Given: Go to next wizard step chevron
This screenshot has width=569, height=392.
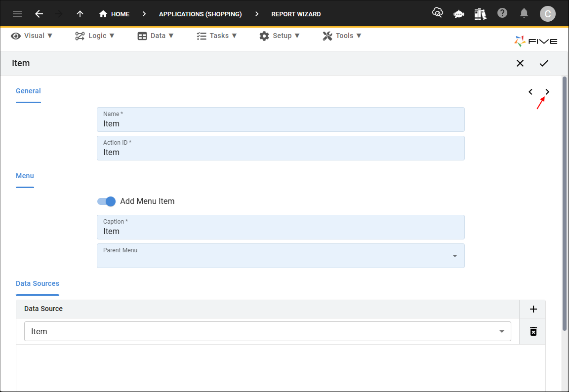Looking at the screenshot, I should 547,92.
